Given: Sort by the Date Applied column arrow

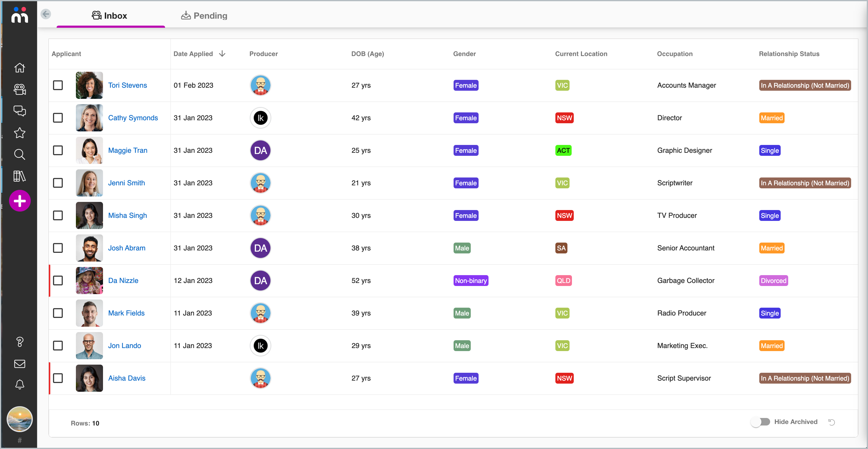Looking at the screenshot, I should click(x=222, y=54).
